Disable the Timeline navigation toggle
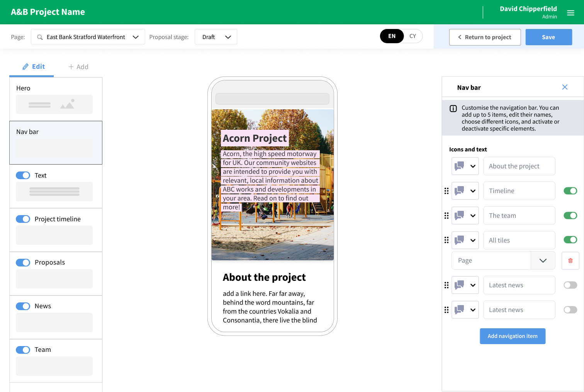This screenshot has height=392, width=584. (x=570, y=191)
